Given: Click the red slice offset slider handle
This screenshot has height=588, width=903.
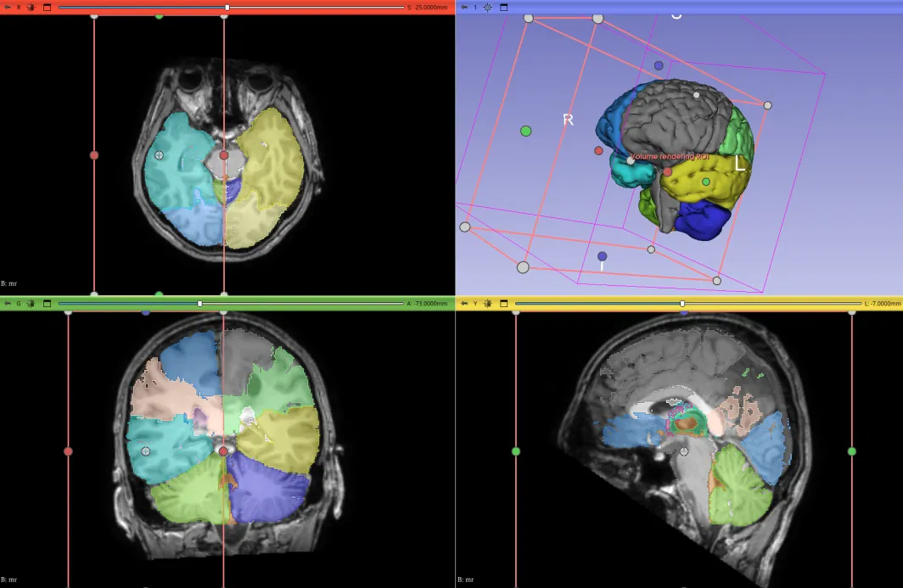Looking at the screenshot, I should point(226,6).
